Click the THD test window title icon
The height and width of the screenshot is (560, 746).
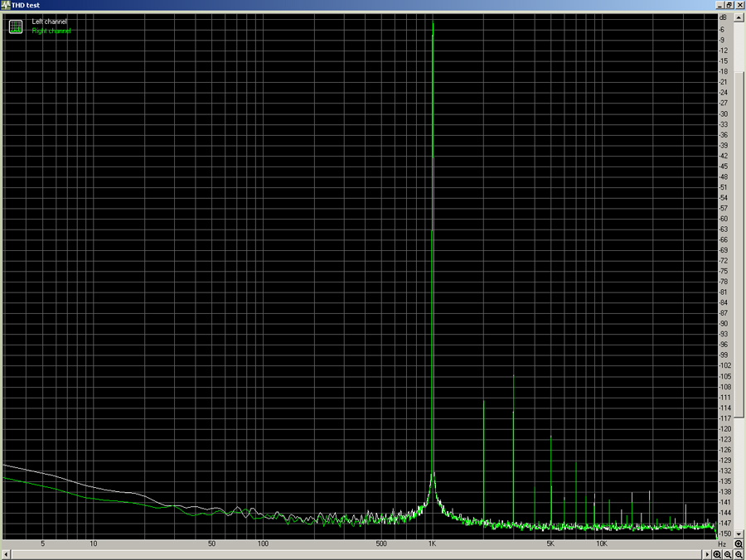click(6, 5)
